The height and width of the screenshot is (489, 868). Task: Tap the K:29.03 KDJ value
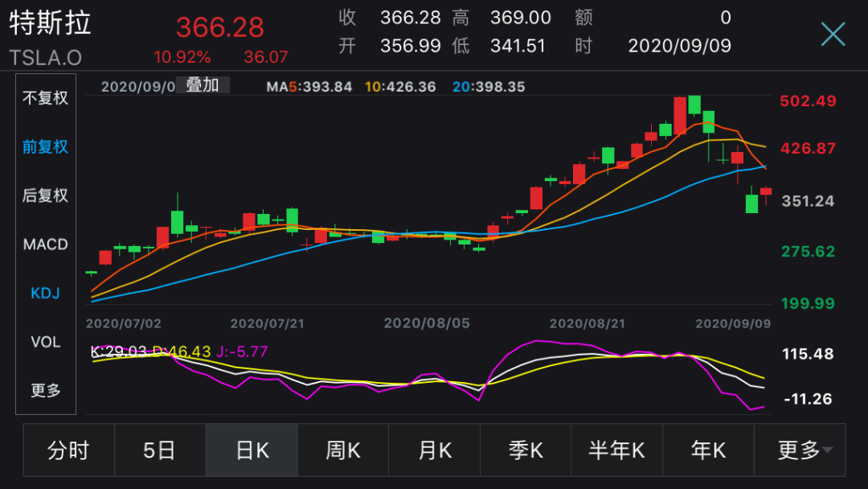(x=118, y=351)
